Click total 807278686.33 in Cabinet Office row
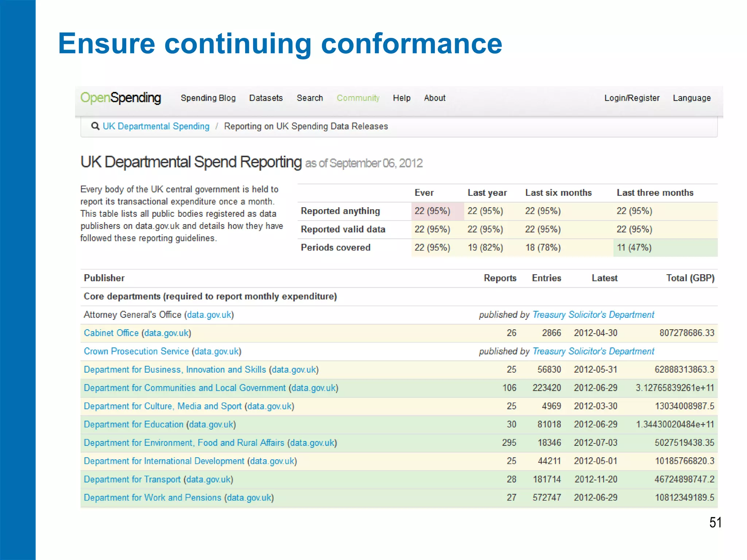747x560 pixels. [687, 333]
